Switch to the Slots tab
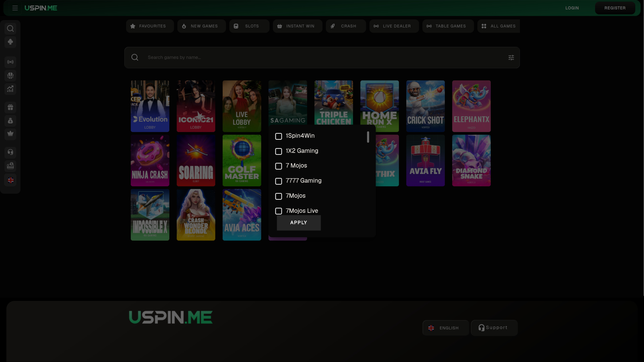 [249, 26]
